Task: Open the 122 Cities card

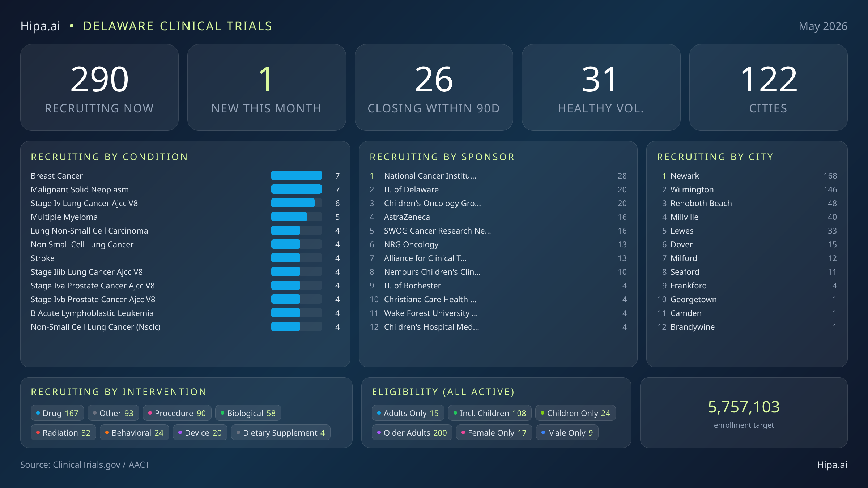Action: [x=768, y=87]
